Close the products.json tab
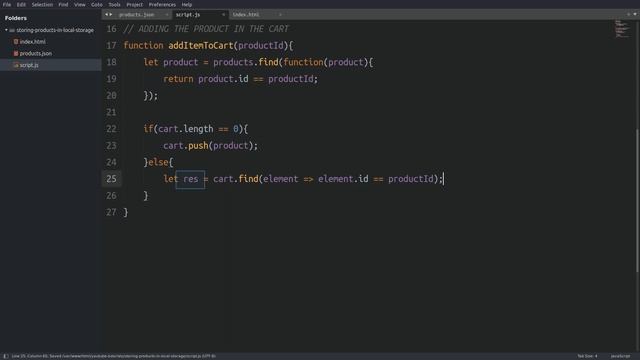 (167, 15)
